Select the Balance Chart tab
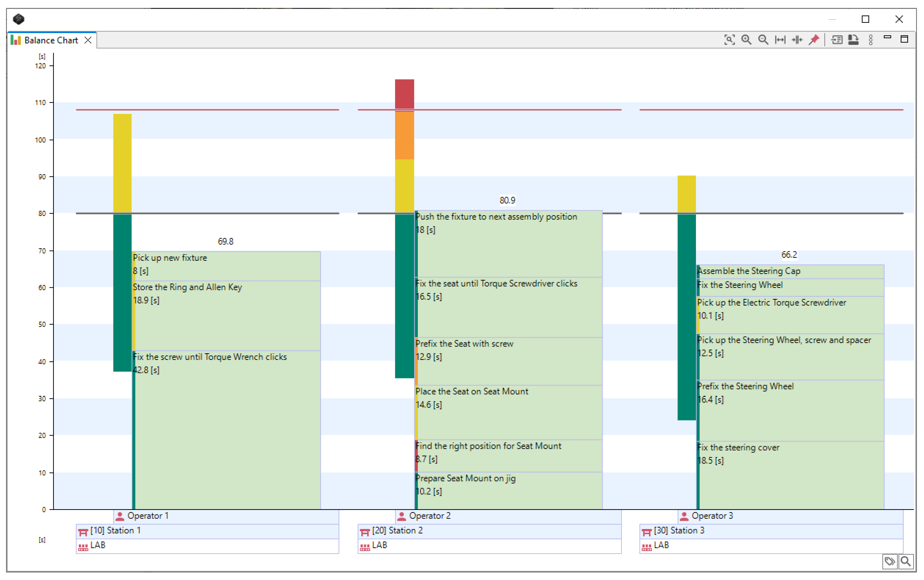This screenshot has height=580, width=924. pos(51,40)
